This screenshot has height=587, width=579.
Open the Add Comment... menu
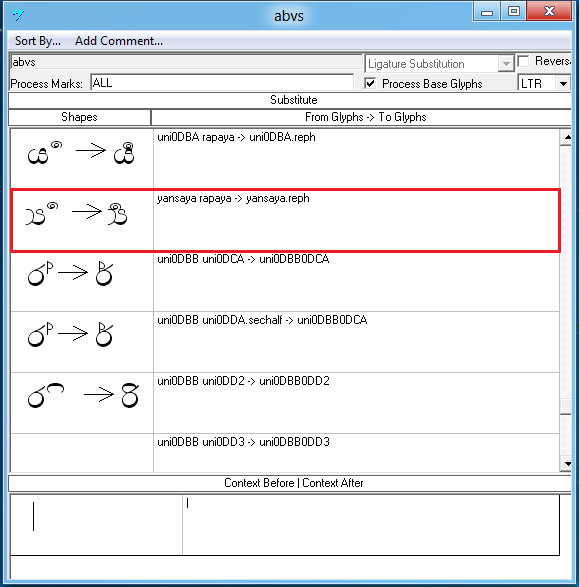click(x=119, y=41)
